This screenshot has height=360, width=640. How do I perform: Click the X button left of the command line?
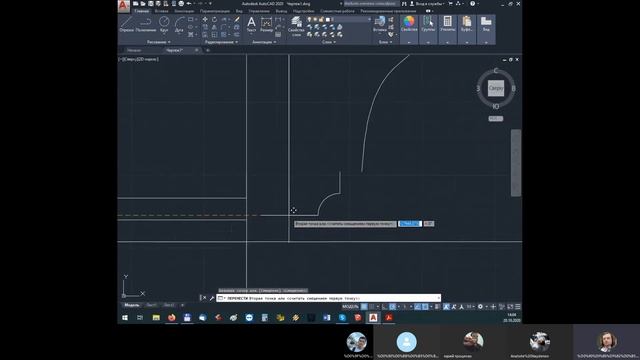click(204, 298)
